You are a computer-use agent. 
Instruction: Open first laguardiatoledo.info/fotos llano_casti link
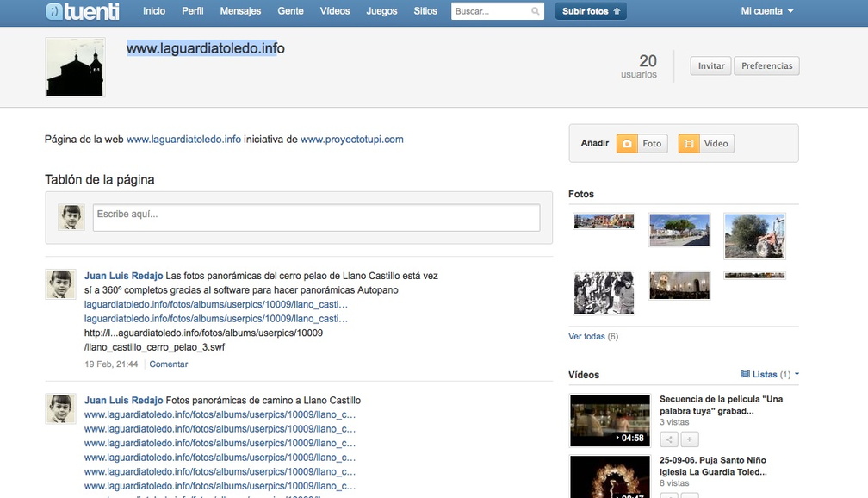click(216, 304)
